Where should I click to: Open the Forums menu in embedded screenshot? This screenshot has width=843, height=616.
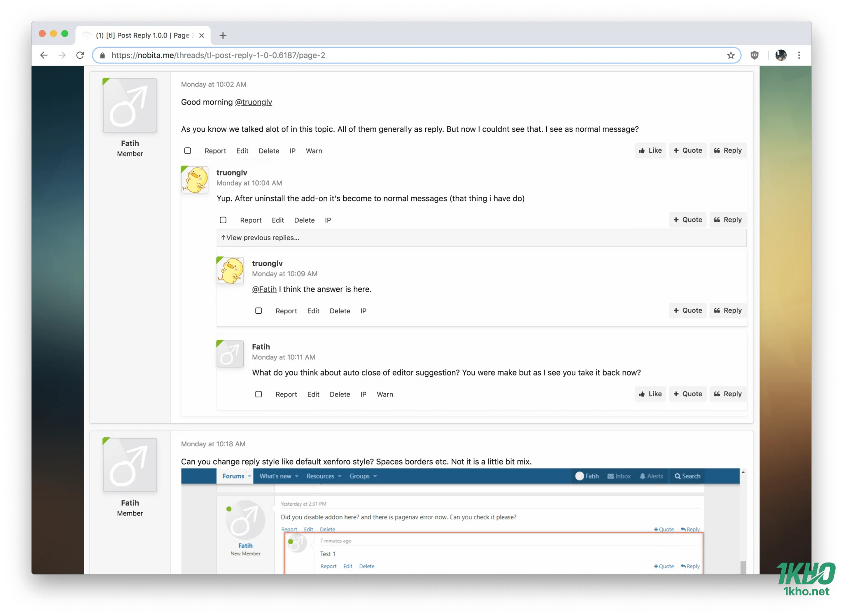point(234,476)
